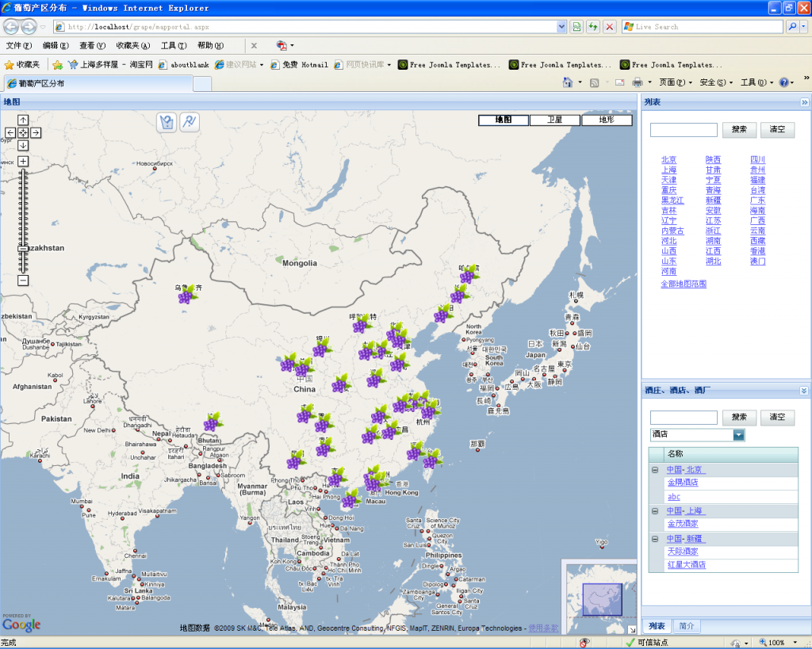Click the 新疆 province link
Viewport: 812px width, 649px height.
(x=713, y=200)
